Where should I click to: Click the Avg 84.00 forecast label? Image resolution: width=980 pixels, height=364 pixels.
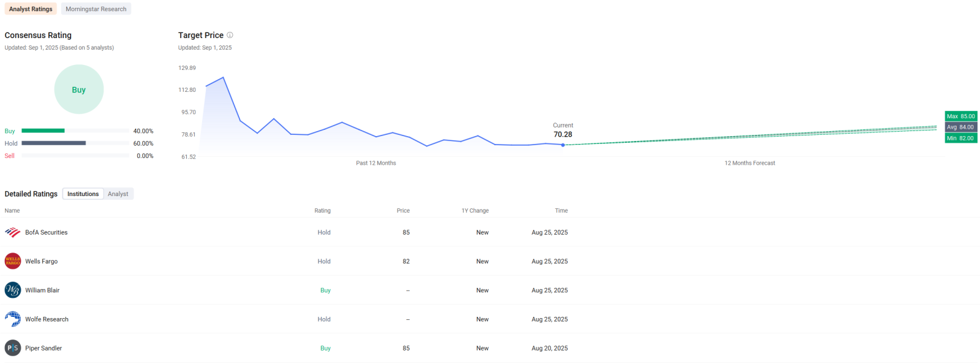tap(960, 127)
